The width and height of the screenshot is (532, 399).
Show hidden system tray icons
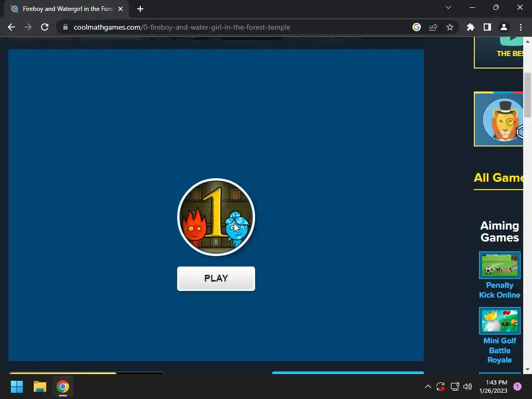pyautogui.click(x=428, y=387)
